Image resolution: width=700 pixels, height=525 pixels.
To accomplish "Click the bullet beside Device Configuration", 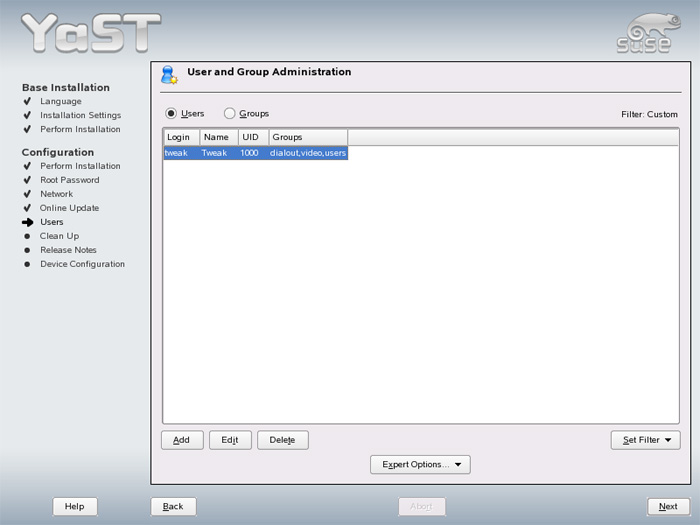I will 27,264.
